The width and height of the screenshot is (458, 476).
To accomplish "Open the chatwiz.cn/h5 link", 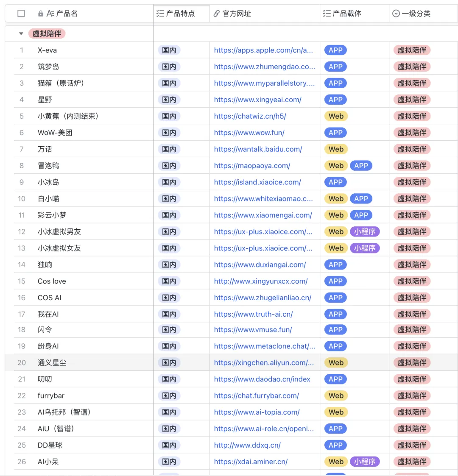I will (250, 116).
